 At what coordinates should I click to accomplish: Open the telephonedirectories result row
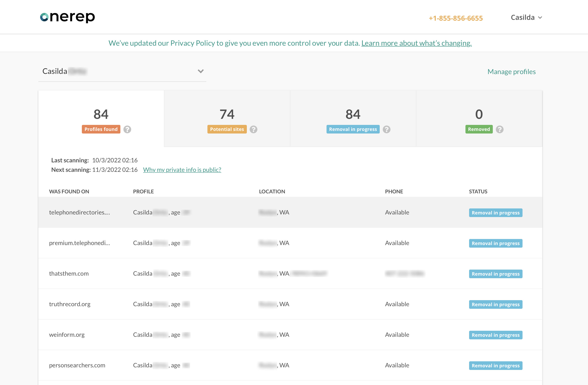tap(79, 212)
